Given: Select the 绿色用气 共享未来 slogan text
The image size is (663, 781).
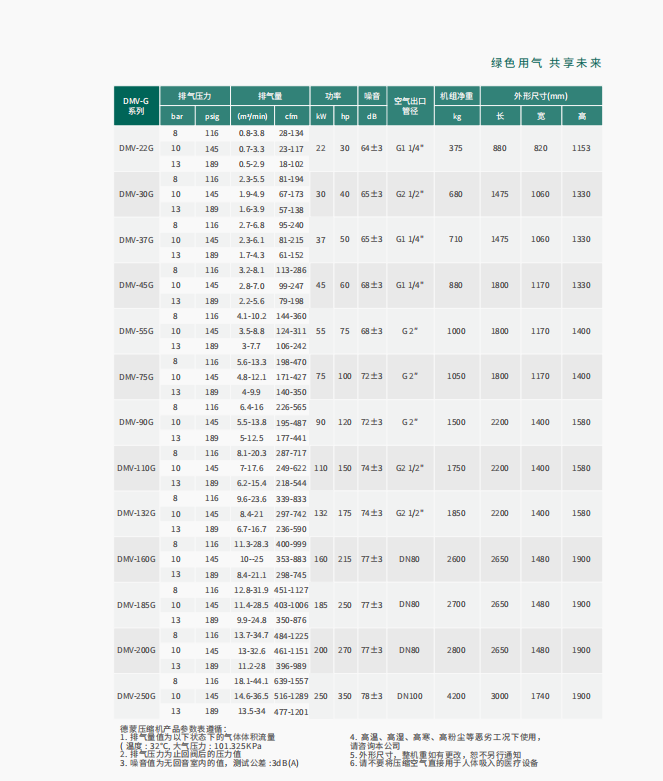Looking at the screenshot, I should click(546, 63).
